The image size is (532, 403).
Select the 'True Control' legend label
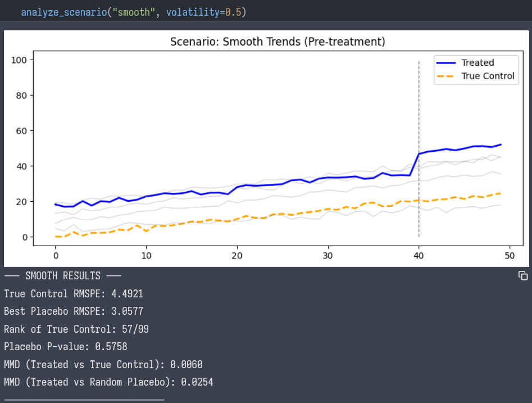coord(488,76)
